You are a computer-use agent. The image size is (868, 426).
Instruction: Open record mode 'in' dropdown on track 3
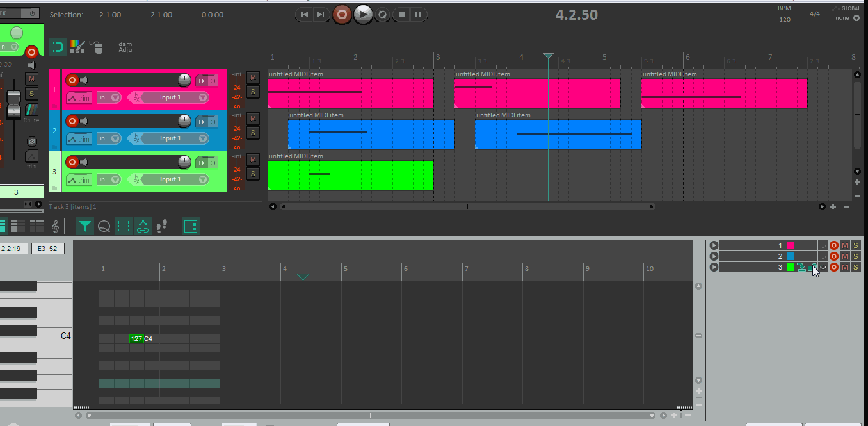[x=109, y=180]
